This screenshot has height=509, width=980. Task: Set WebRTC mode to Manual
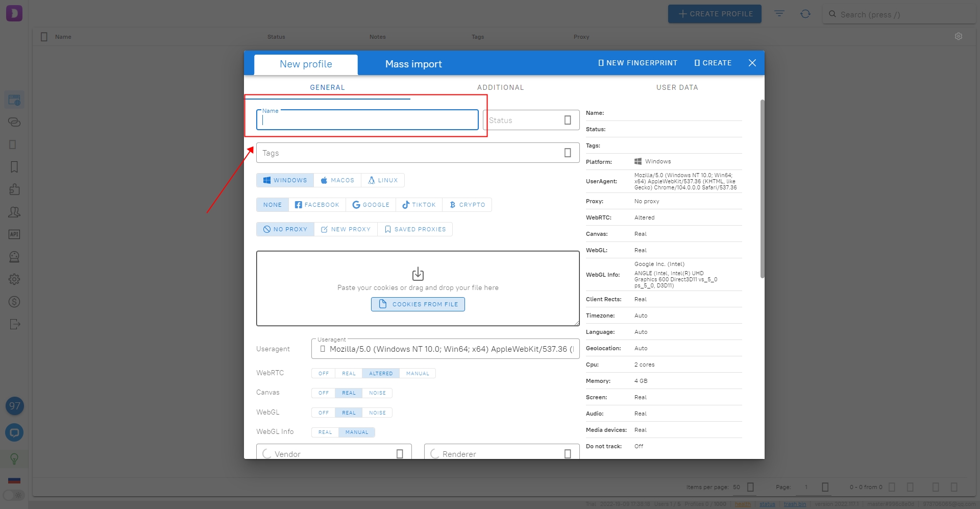point(417,374)
